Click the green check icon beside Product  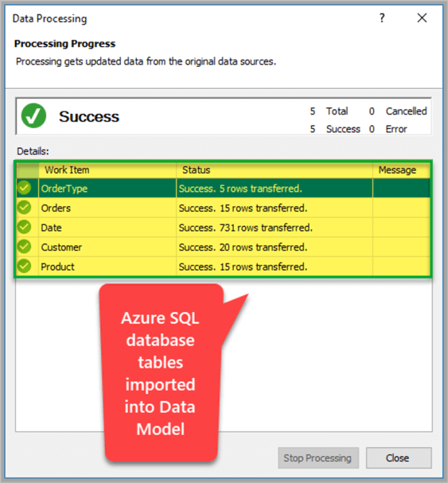24,267
